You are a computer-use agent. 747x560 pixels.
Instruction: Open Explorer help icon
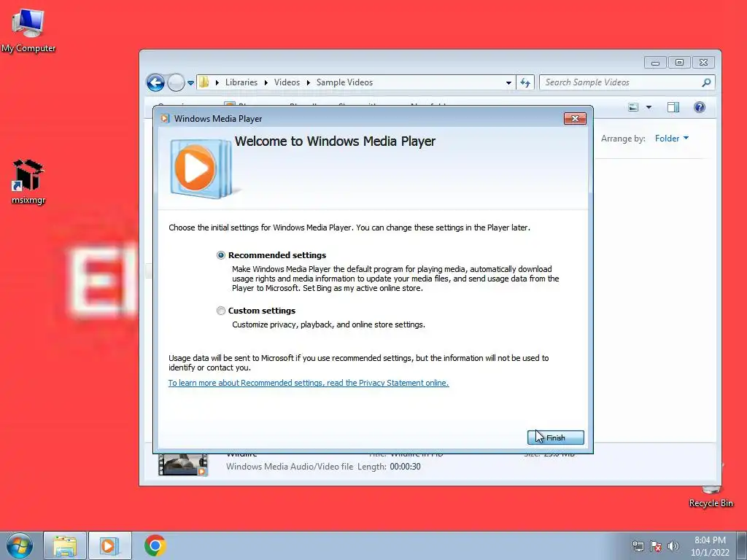pos(700,107)
